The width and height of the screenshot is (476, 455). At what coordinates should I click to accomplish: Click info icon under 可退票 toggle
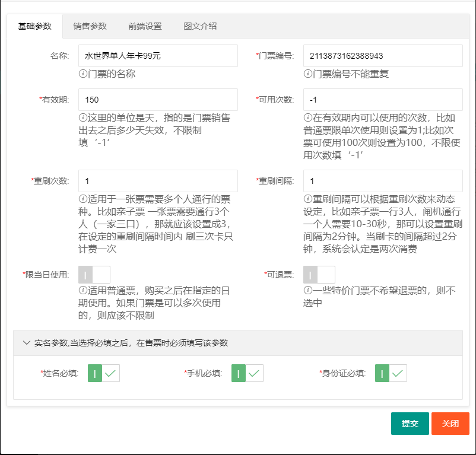(x=308, y=291)
